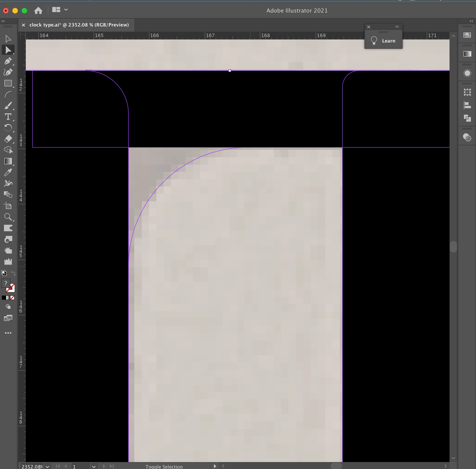Image resolution: width=476 pixels, height=469 pixels.
Task: Pick the Eraser tool
Action: click(x=8, y=139)
